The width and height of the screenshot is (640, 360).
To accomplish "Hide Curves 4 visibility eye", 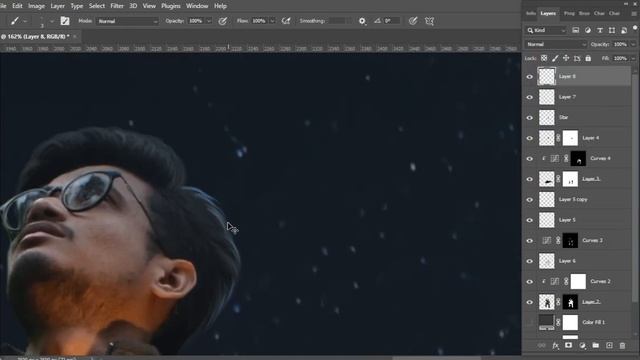I will tap(530, 159).
